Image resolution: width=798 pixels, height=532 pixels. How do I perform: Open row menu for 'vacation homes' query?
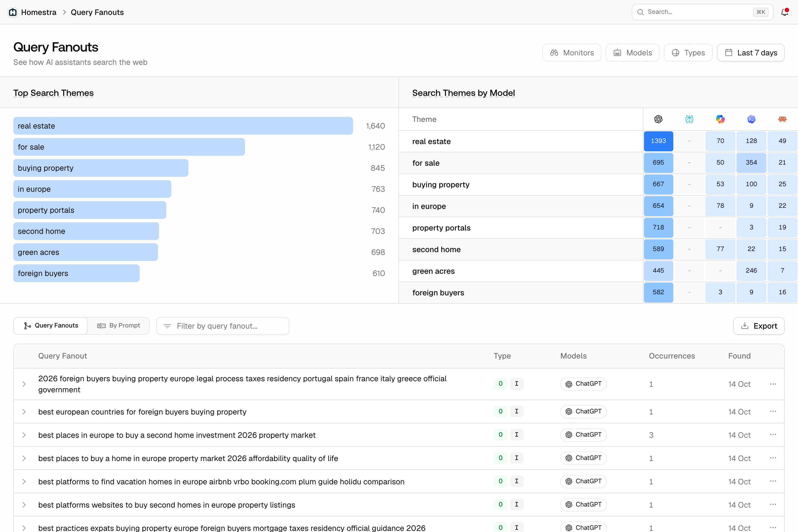coord(773,481)
